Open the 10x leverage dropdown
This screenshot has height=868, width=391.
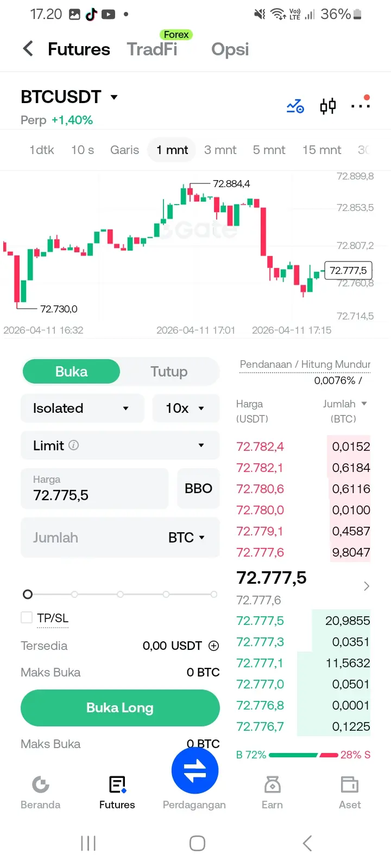coord(186,408)
